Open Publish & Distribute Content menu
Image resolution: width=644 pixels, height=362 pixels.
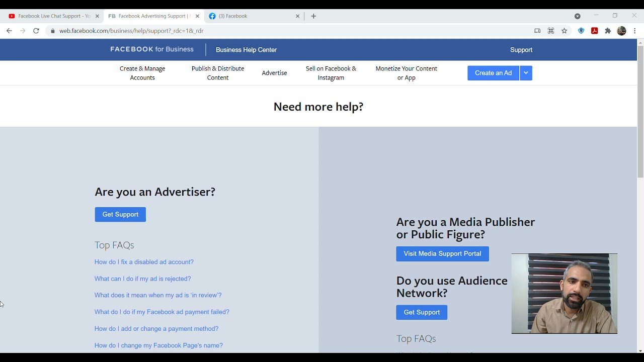click(x=218, y=73)
